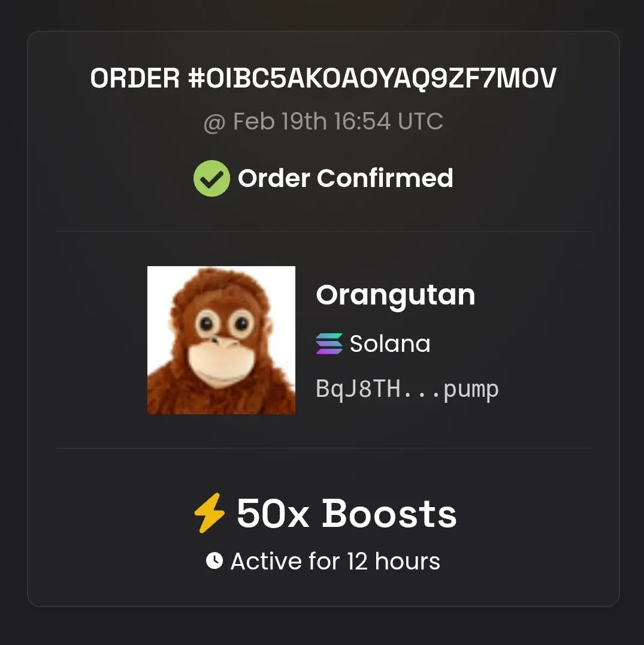The image size is (644, 645).
Task: Click the word pump in the address
Action: [471, 390]
